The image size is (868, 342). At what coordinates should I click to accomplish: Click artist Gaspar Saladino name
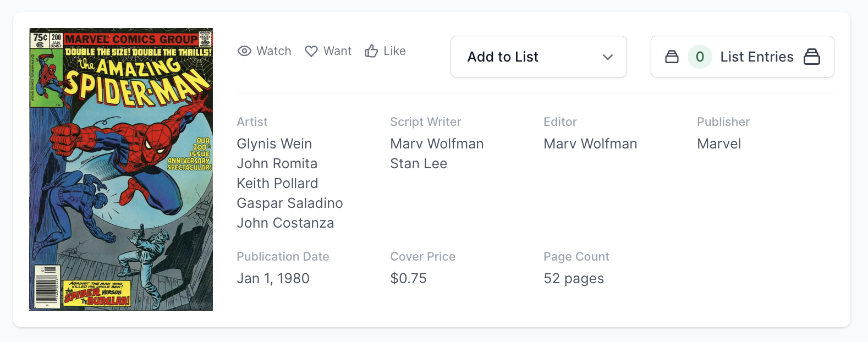coord(289,203)
